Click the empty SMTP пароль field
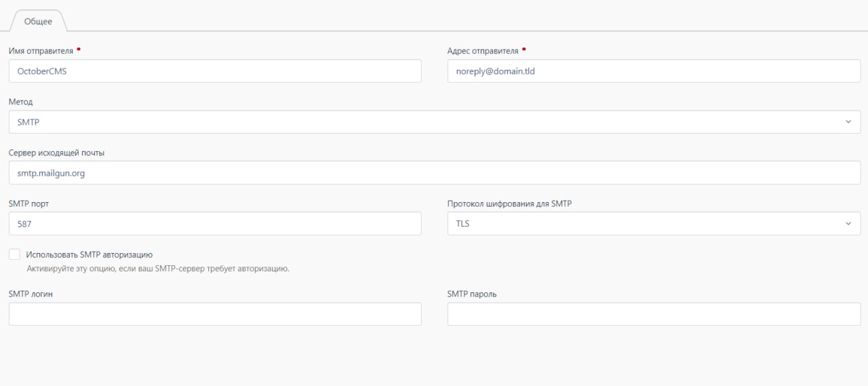 point(654,314)
